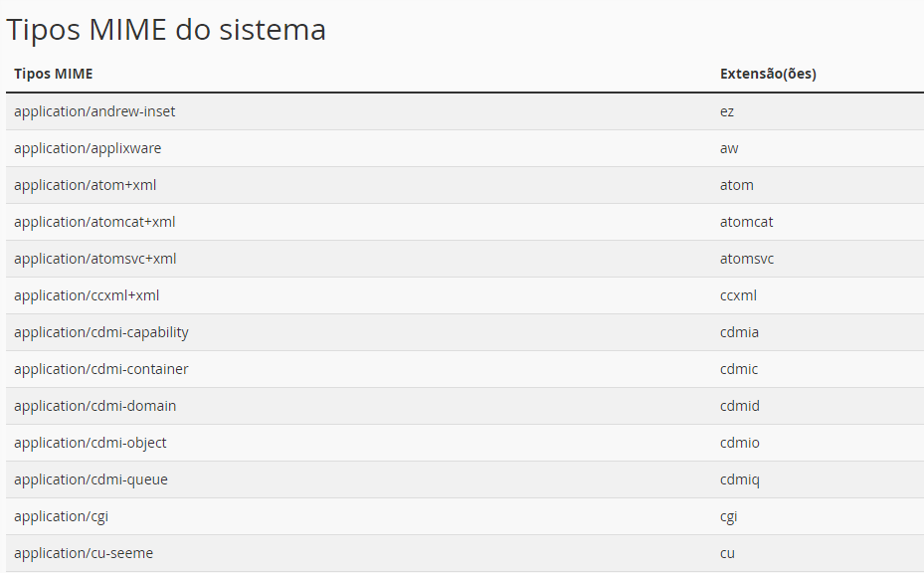Select the application/ccxml+xml MIME type

87,295
